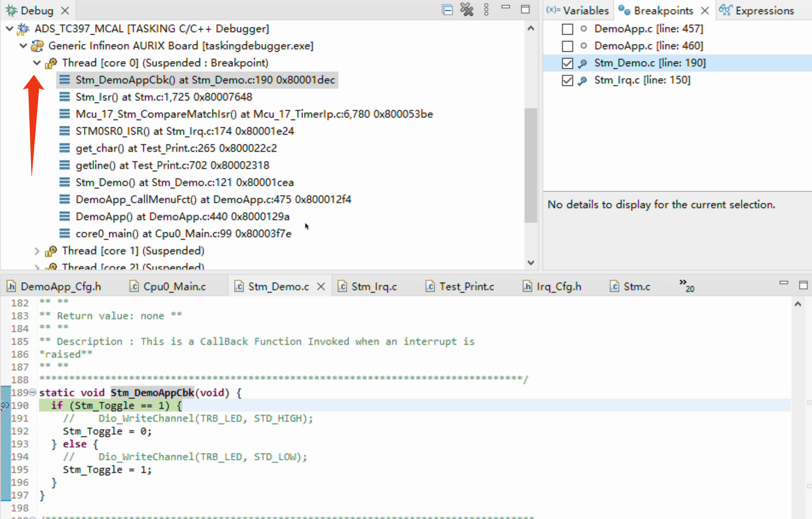The height and width of the screenshot is (519, 812).
Task: Select getline() stack frame
Action: pos(172,165)
